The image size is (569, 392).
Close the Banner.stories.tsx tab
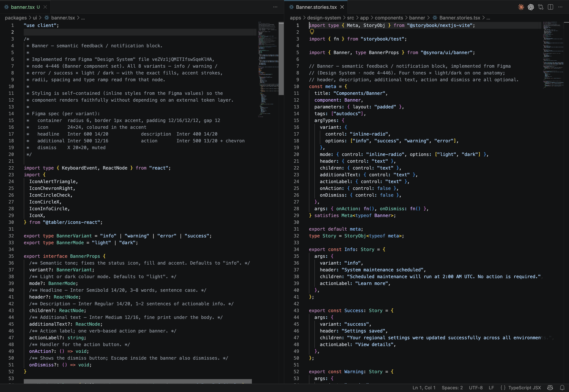click(x=342, y=7)
